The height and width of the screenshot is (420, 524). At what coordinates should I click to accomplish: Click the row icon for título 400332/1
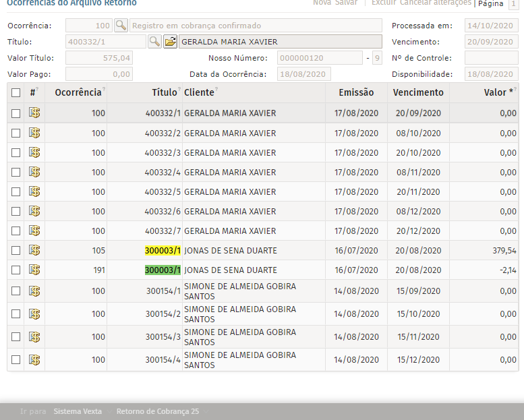click(34, 113)
